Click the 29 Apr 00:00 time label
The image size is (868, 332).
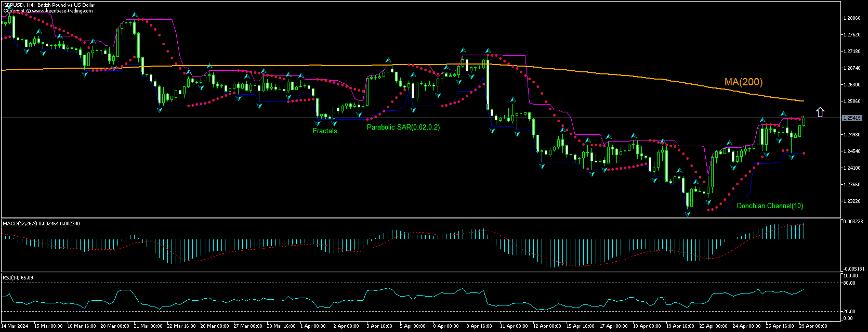click(813, 326)
